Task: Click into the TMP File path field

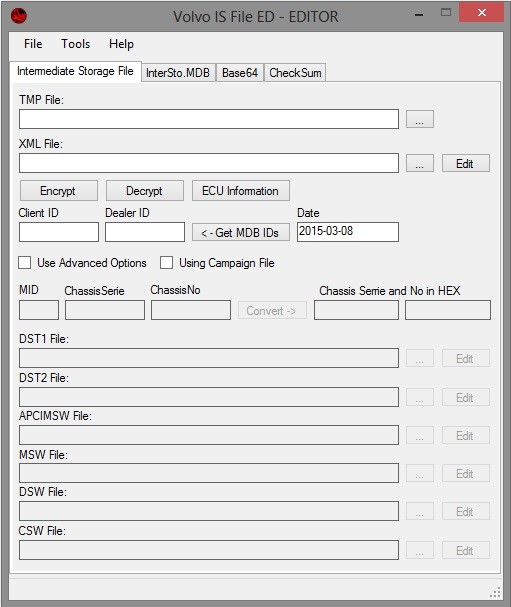Action: tap(209, 119)
